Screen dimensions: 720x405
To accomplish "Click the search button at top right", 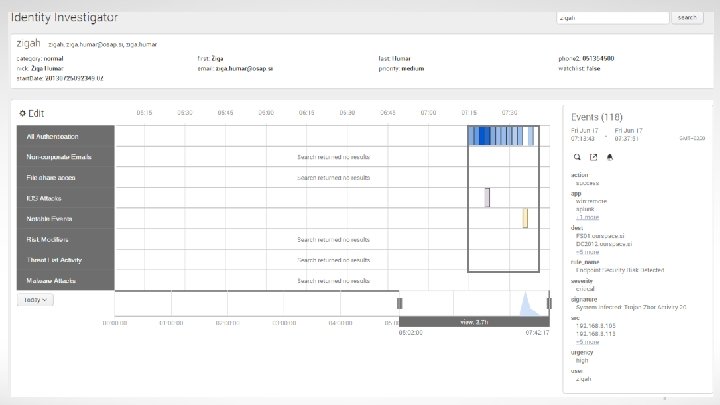I will tap(687, 18).
